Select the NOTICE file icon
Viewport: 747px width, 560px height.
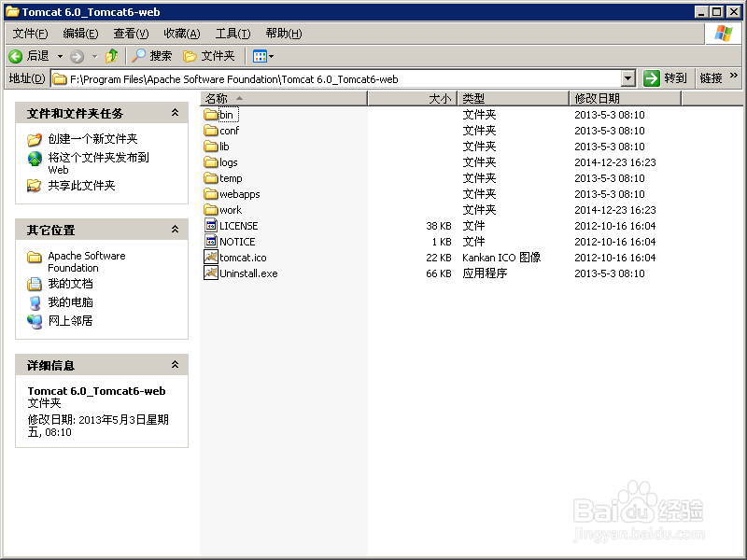click(211, 241)
